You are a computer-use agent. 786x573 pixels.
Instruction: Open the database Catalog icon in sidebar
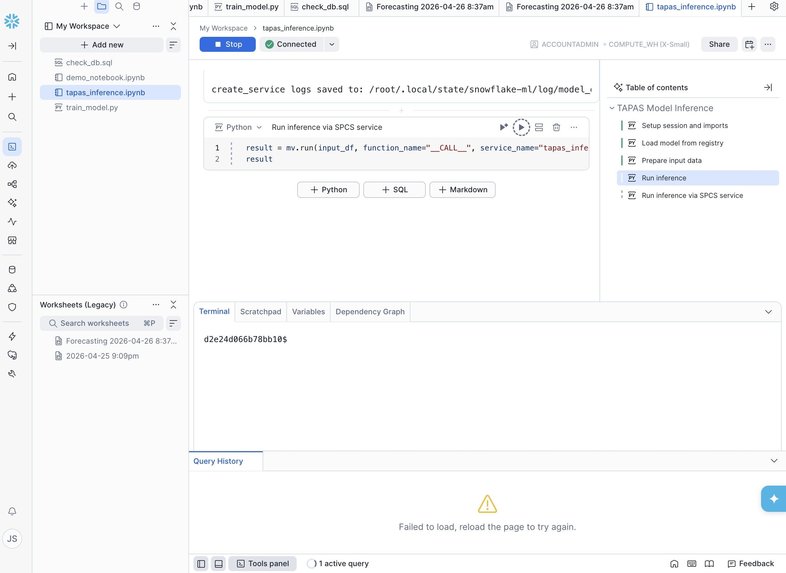pyautogui.click(x=12, y=270)
